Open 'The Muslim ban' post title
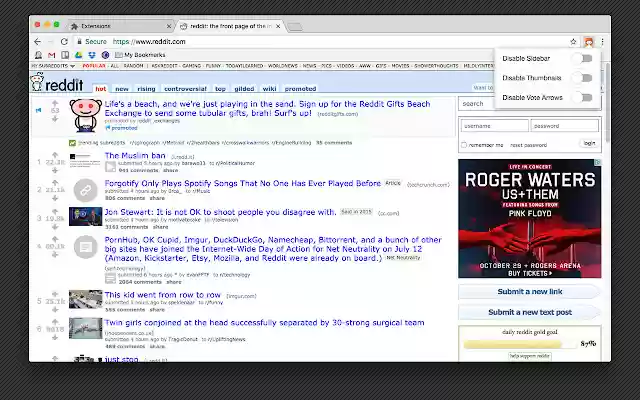The height and width of the screenshot is (400, 640). click(135, 155)
